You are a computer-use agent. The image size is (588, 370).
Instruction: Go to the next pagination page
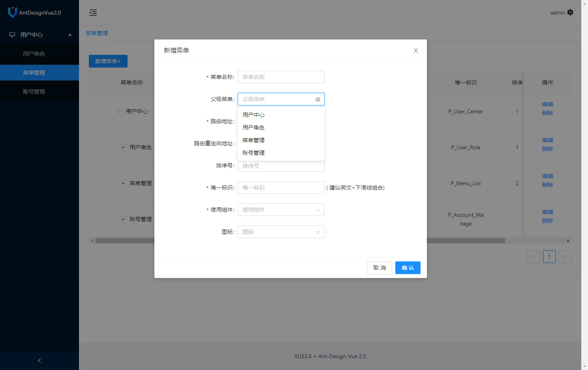pos(565,257)
